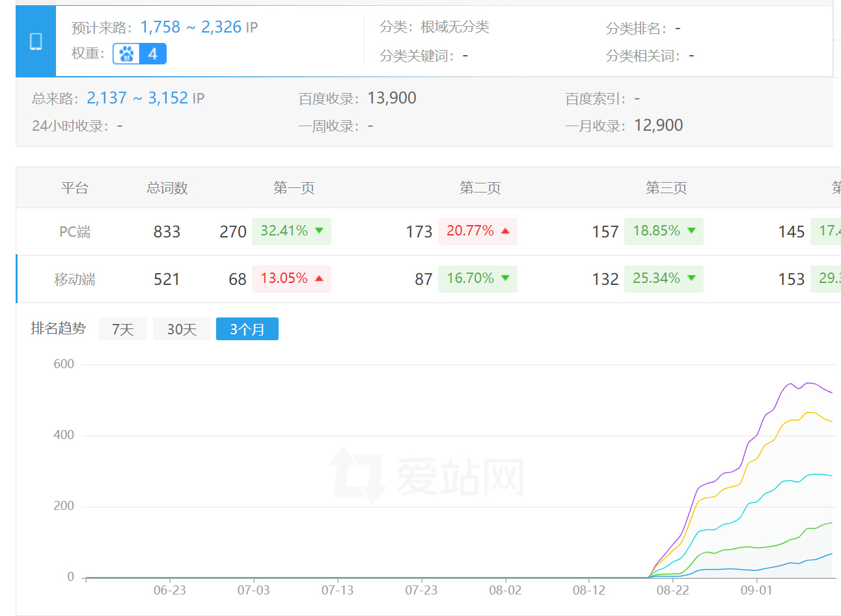This screenshot has height=616, width=841.
Task: Click the 09-01 point on chart axis
Action: (756, 590)
